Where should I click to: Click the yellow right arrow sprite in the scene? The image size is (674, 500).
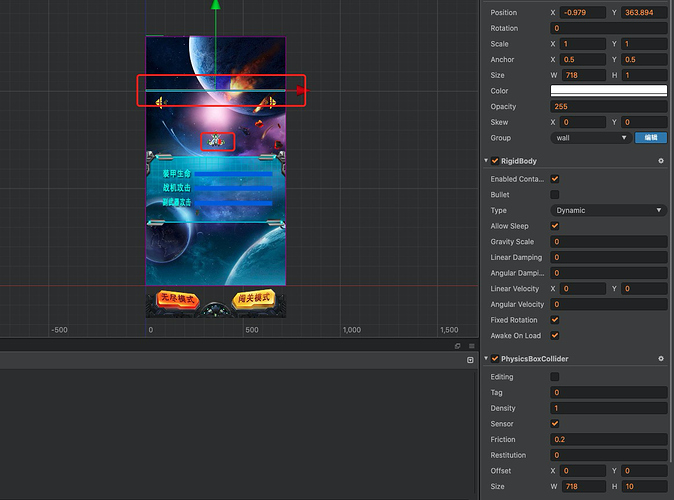(x=270, y=102)
